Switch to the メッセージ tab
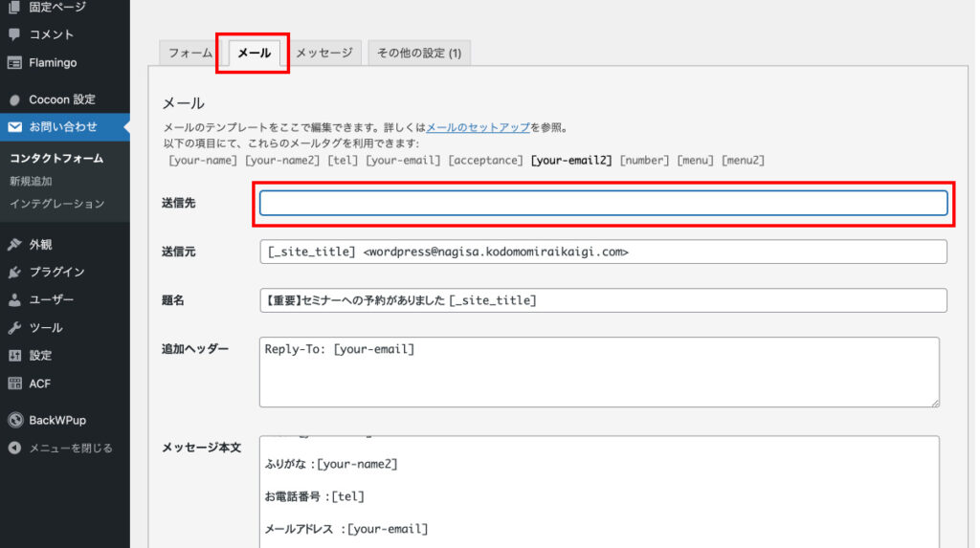Image resolution: width=980 pixels, height=548 pixels. pos(323,54)
